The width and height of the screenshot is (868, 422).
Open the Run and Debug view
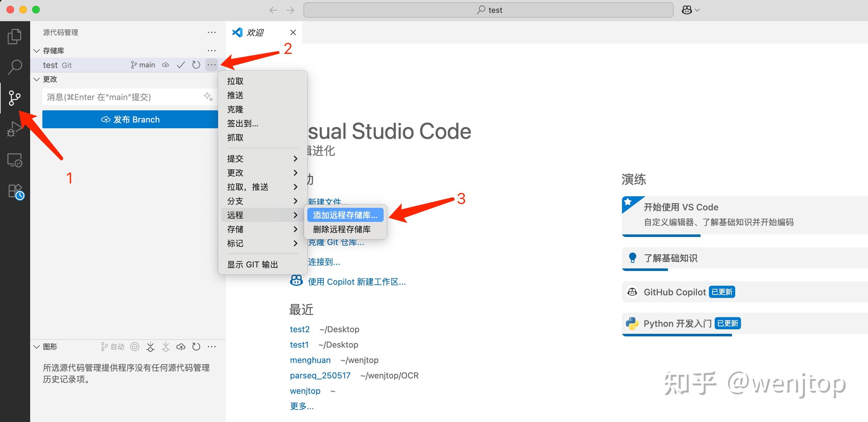[x=15, y=129]
